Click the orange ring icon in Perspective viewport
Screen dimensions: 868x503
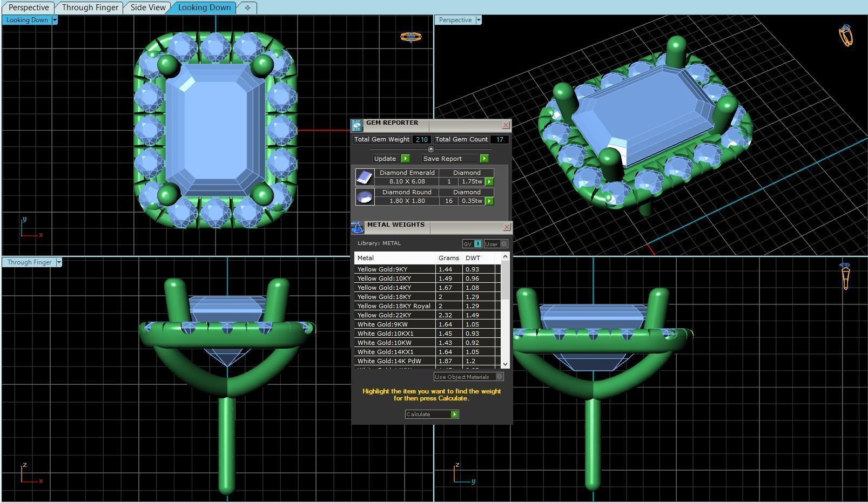tap(846, 36)
